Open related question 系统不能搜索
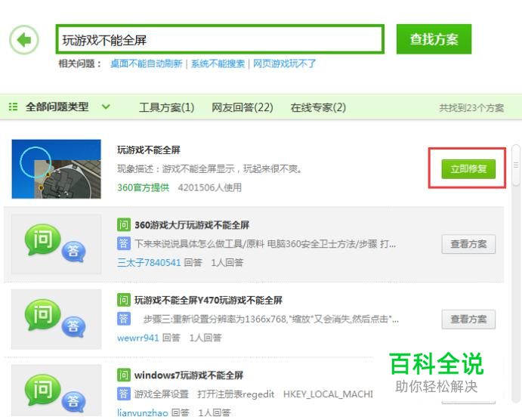Viewport: 522px width, 420px height. 218,63
